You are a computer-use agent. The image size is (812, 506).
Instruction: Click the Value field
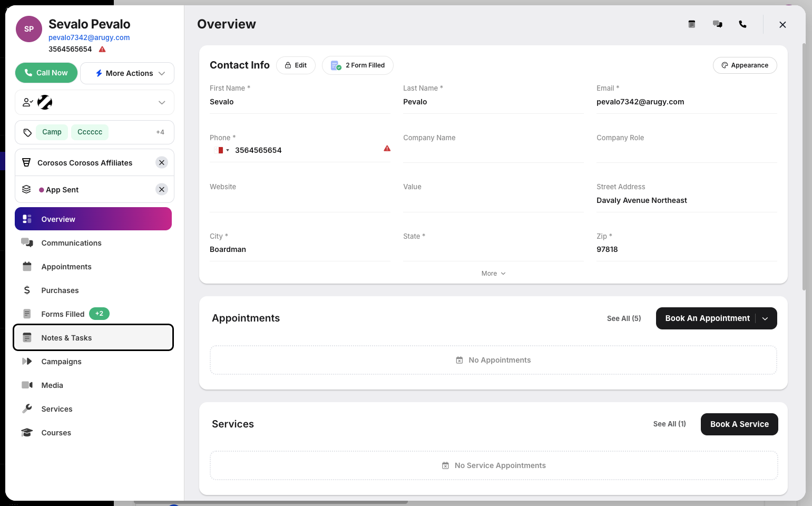coord(493,201)
